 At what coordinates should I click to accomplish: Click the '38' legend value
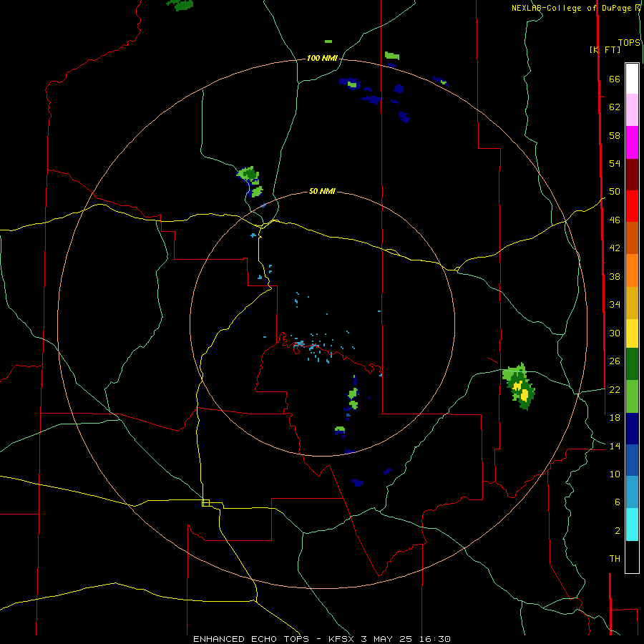[x=615, y=277]
